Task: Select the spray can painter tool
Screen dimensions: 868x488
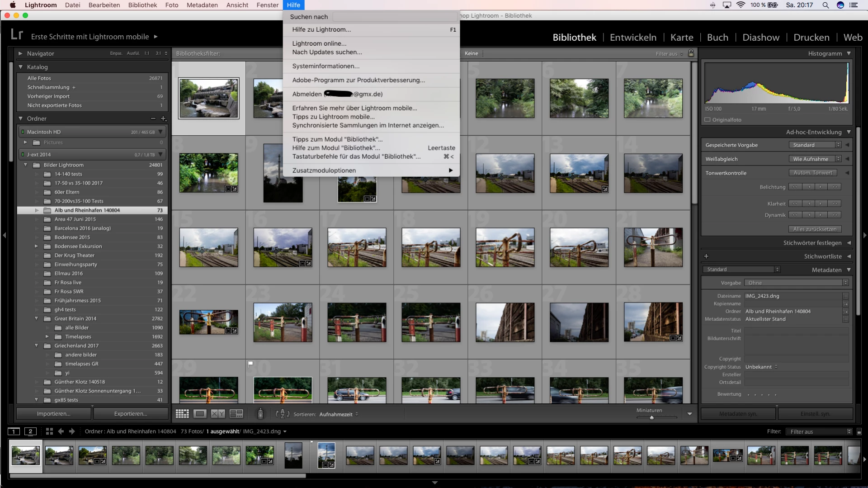Action: (260, 413)
